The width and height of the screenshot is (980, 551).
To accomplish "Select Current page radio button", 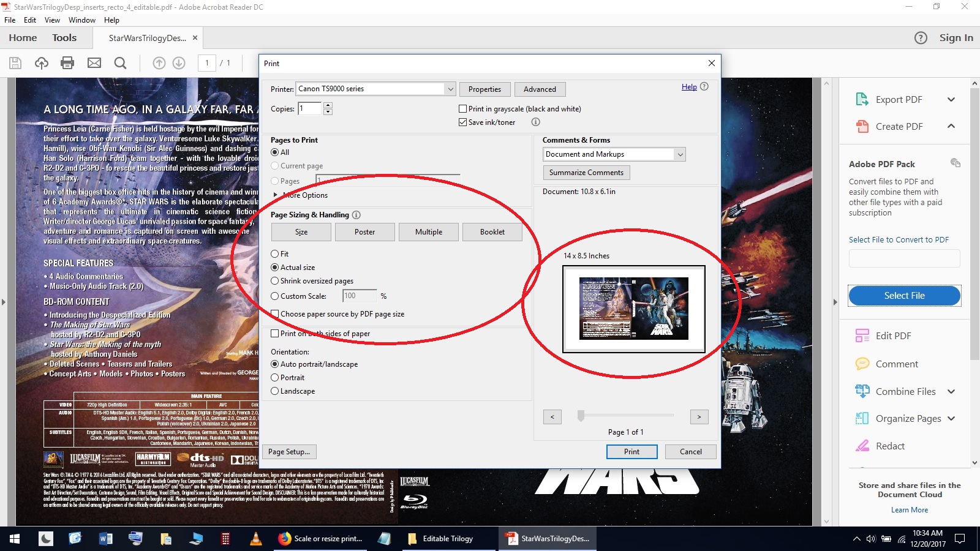I will tap(275, 166).
